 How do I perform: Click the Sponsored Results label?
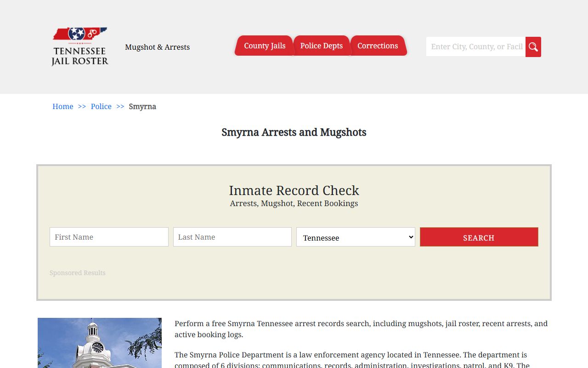78,273
